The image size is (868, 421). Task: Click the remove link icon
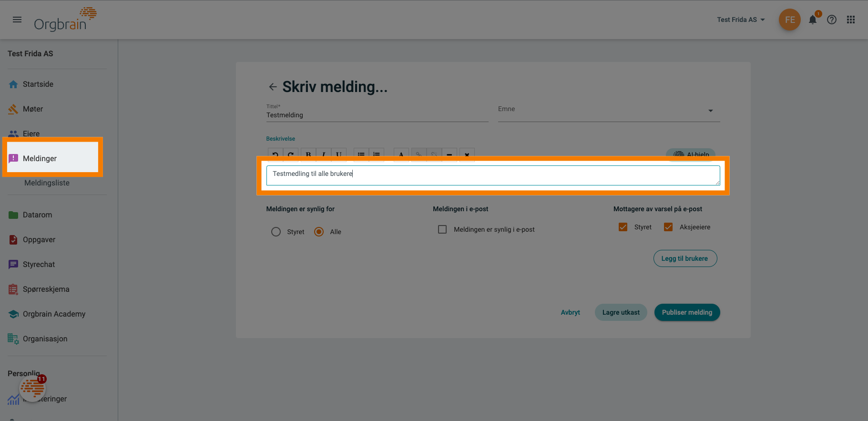click(434, 155)
